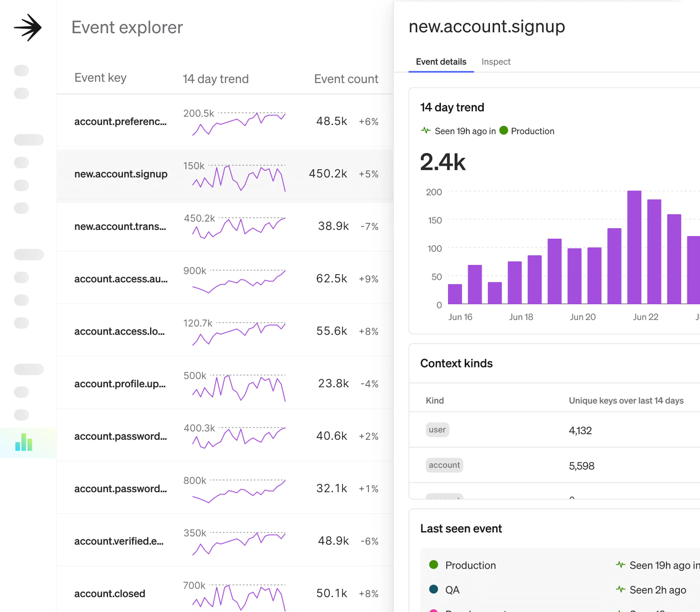Click the pulse icon next to Seen 2h ago
700x612 pixels.
pos(620,589)
